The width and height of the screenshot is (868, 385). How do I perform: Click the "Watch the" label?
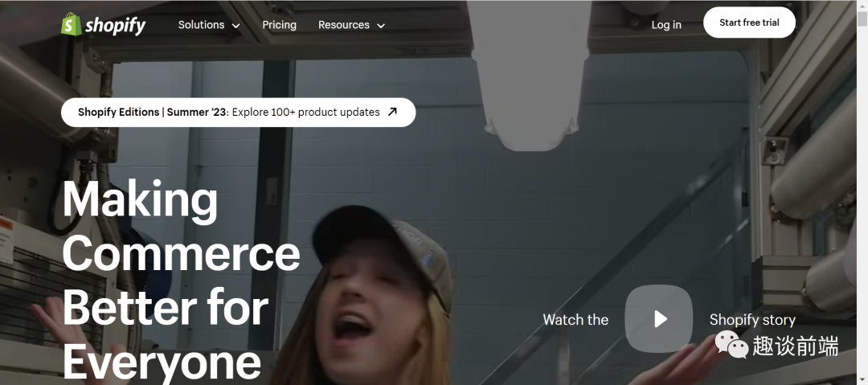[575, 319]
